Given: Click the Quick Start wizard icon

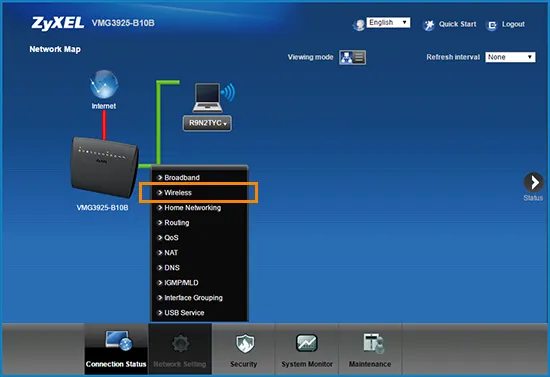Looking at the screenshot, I should 429,25.
